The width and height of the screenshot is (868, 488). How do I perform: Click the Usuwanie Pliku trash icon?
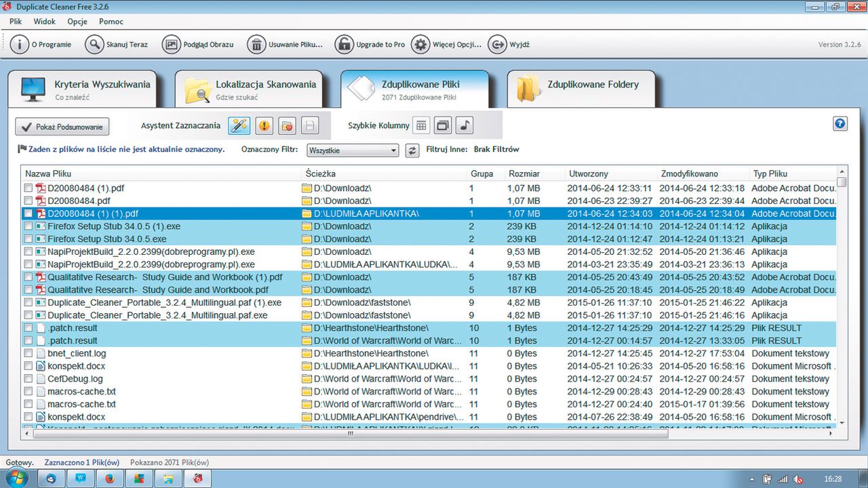tap(256, 45)
